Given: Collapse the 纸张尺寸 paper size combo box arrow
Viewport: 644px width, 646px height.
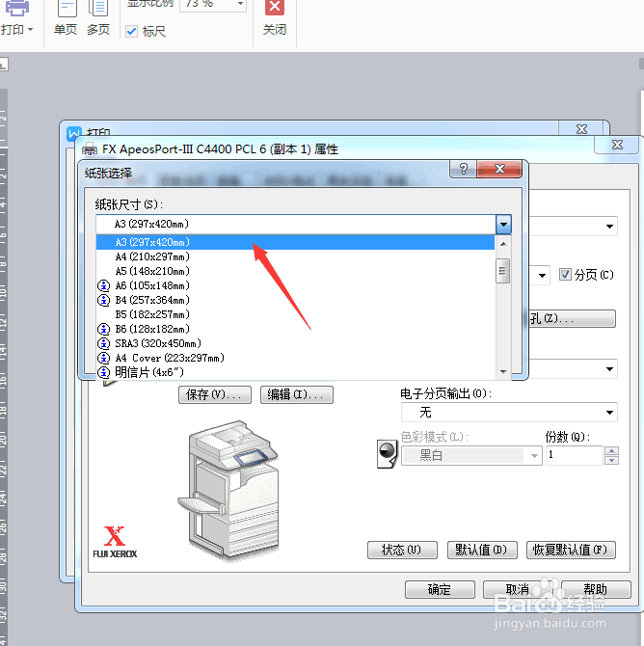Looking at the screenshot, I should click(503, 225).
